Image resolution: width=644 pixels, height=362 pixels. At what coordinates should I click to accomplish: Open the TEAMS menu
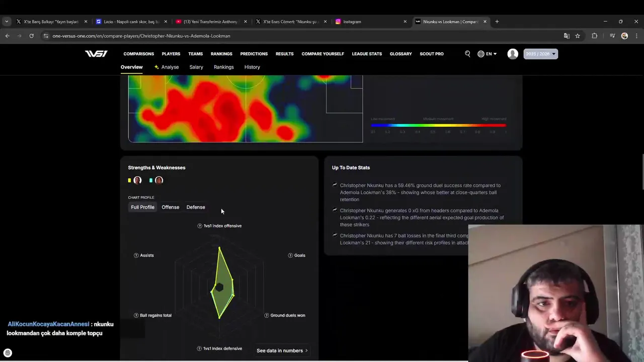[x=196, y=54]
